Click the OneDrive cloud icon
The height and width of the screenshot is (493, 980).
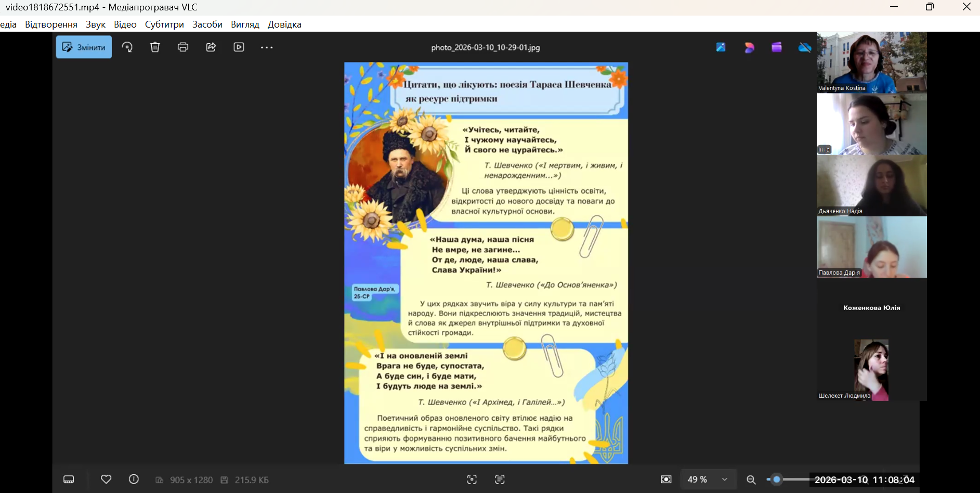point(804,47)
